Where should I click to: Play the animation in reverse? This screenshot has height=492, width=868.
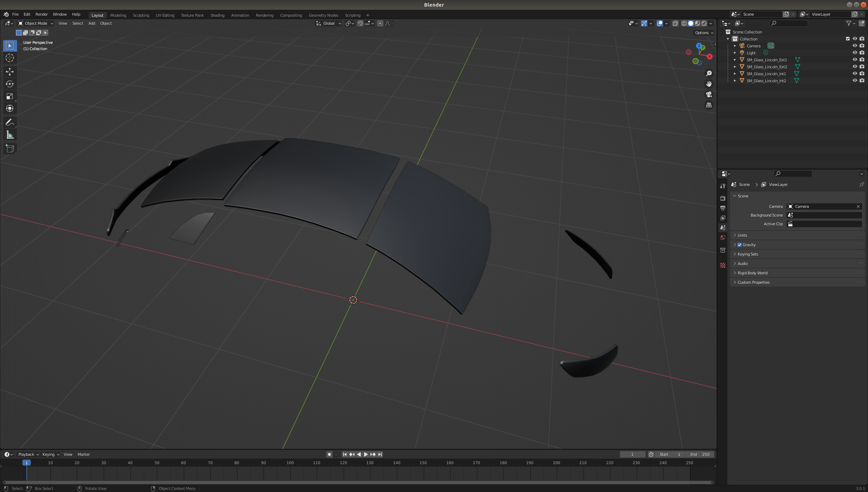(x=359, y=454)
